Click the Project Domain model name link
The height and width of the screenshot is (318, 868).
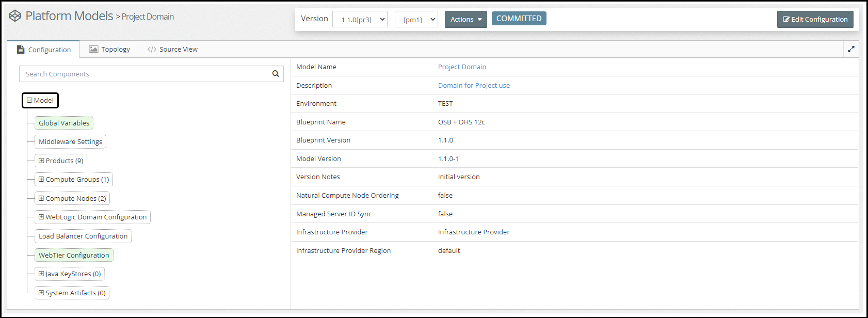point(462,67)
